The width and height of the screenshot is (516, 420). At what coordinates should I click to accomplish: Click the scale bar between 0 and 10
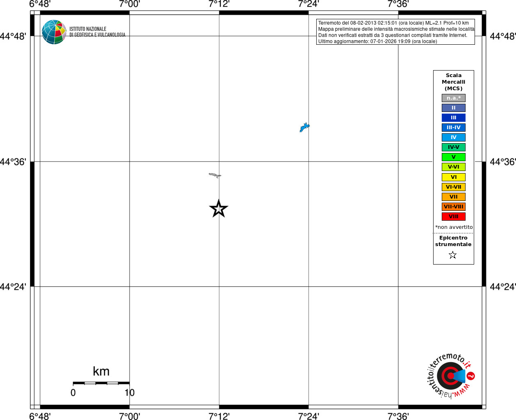point(101,383)
